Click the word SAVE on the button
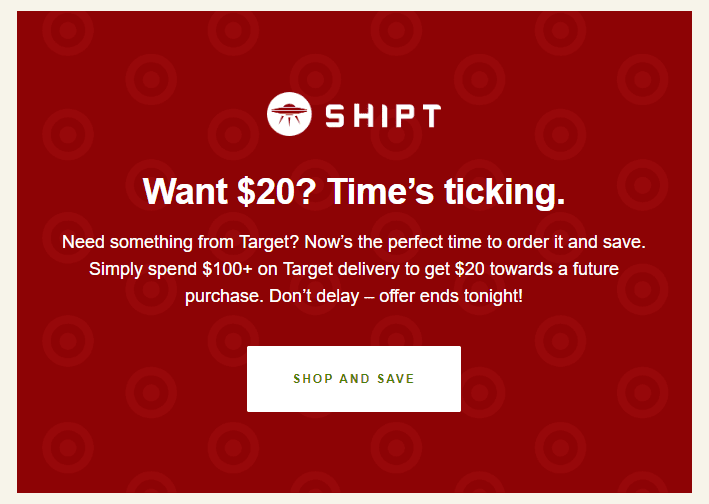The width and height of the screenshot is (709, 504). pos(396,379)
